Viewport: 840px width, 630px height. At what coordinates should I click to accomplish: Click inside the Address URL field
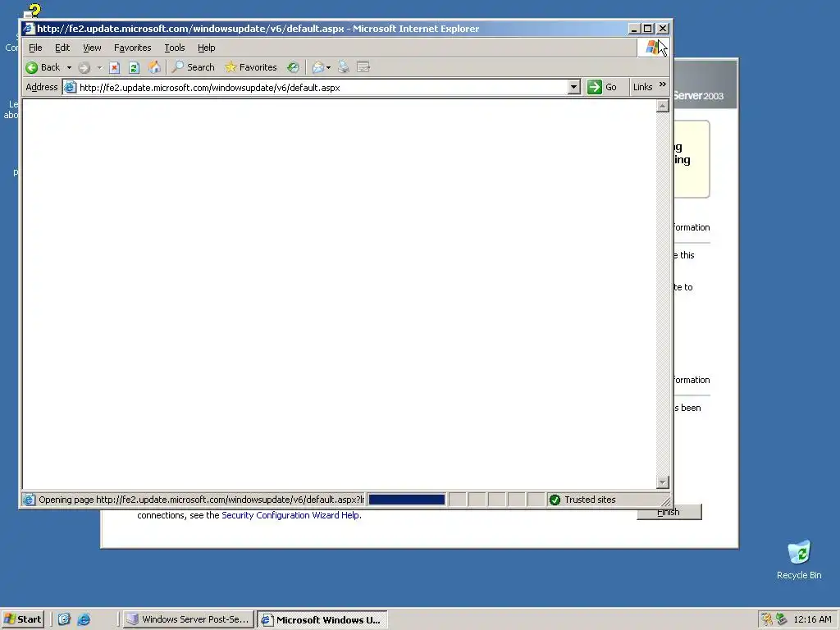pos(322,87)
